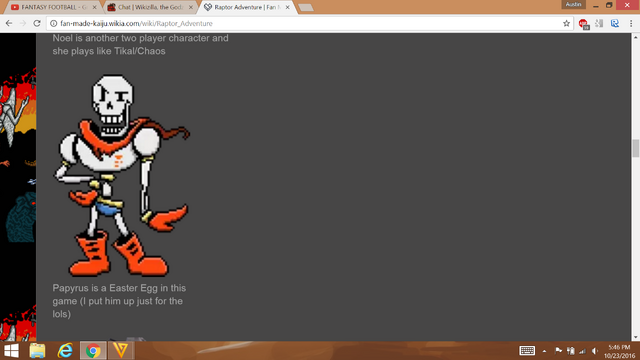Open the taskbar clock and date
640x360 pixels.
click(x=620, y=351)
